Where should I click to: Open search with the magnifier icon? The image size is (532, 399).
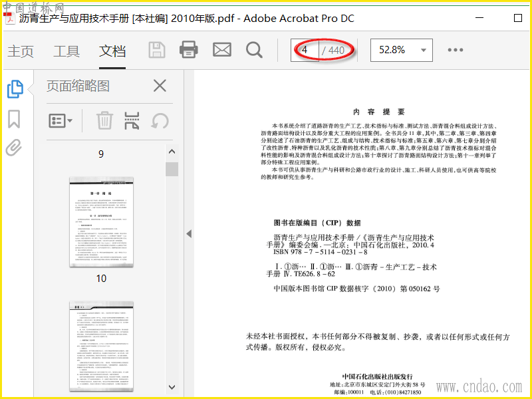click(x=254, y=51)
